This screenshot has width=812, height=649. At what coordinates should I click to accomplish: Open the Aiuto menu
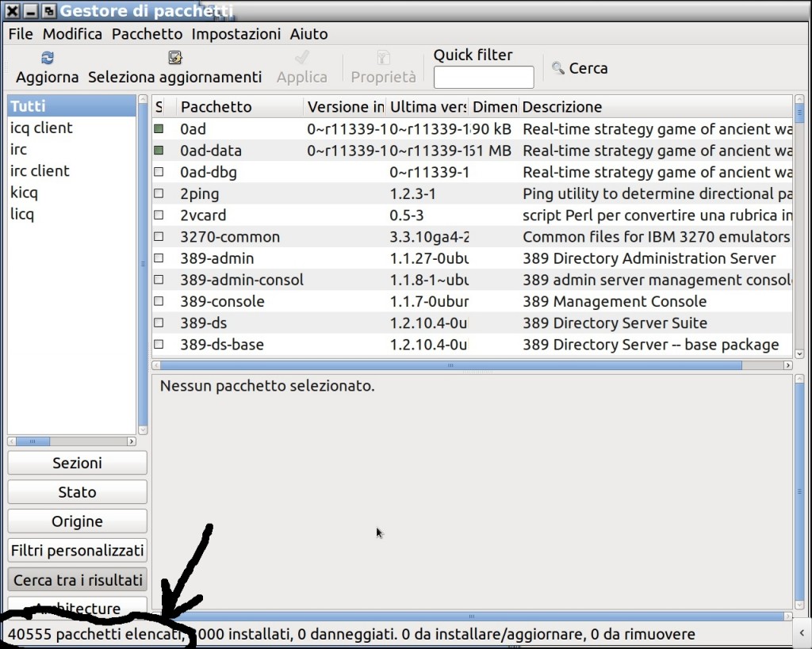pyautogui.click(x=308, y=34)
